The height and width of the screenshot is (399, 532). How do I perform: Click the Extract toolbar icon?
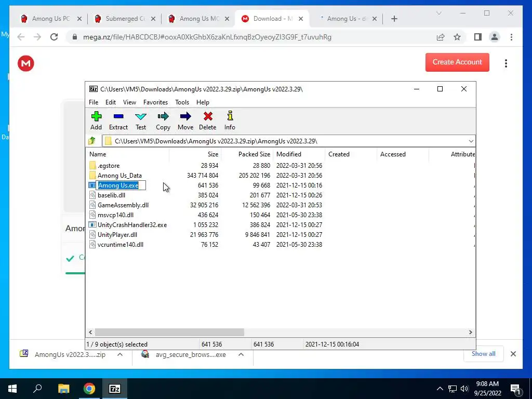[x=118, y=121]
